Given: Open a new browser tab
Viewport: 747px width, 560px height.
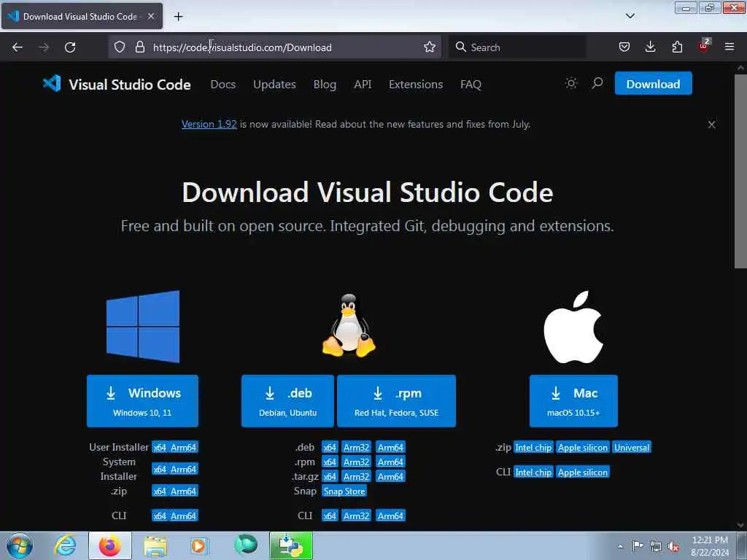Looking at the screenshot, I should point(178,17).
